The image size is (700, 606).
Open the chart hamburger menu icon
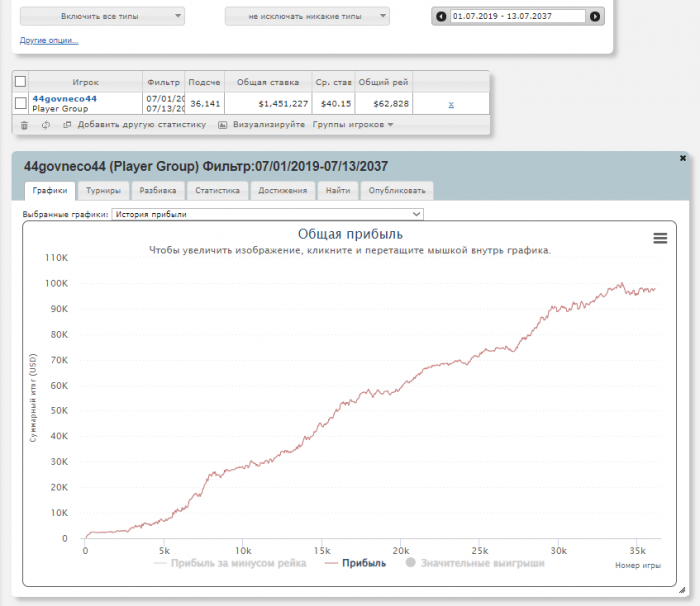(x=660, y=238)
